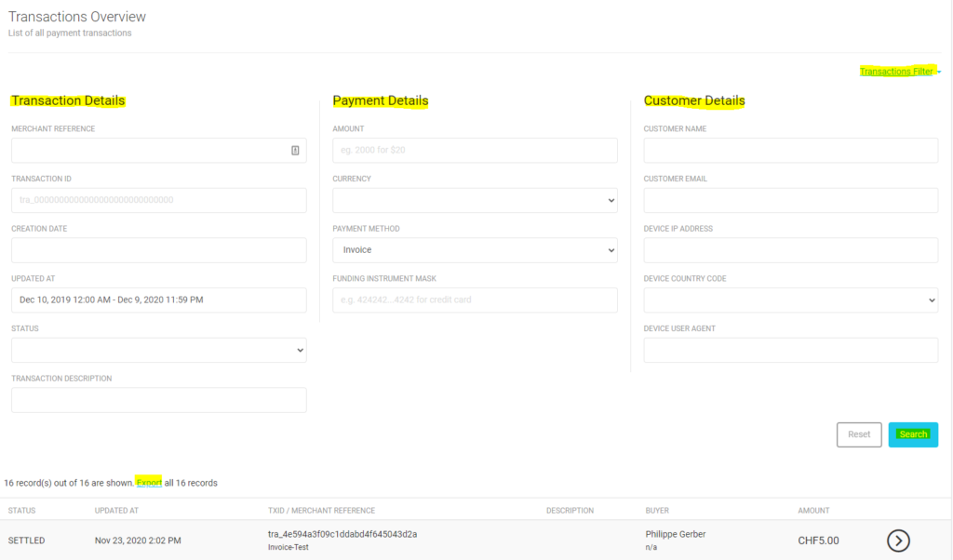Focus the Transaction ID input field
The image size is (953, 560).
(x=158, y=200)
